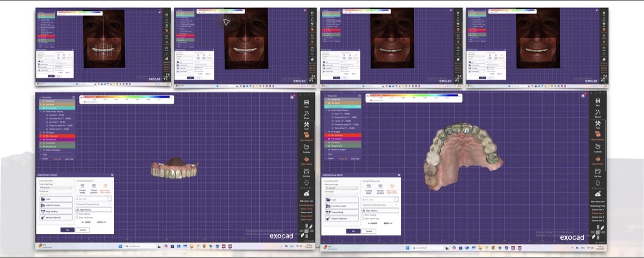This screenshot has width=644, height=258.
Task: Click view orientation cube in lower-left exocad window
Action: (x=308, y=231)
